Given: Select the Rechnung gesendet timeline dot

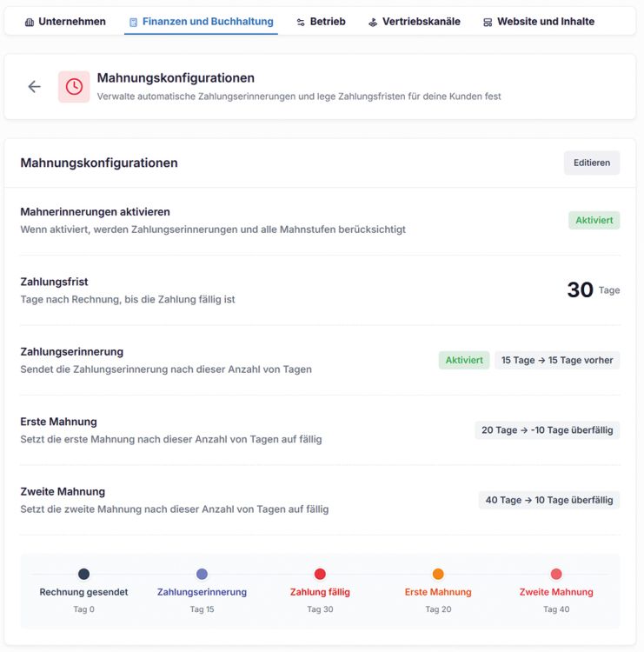Looking at the screenshot, I should point(83,574).
